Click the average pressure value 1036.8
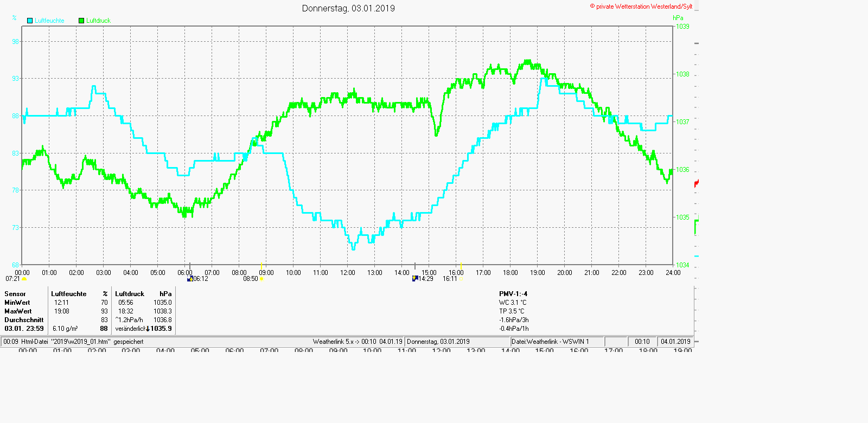 [163, 320]
